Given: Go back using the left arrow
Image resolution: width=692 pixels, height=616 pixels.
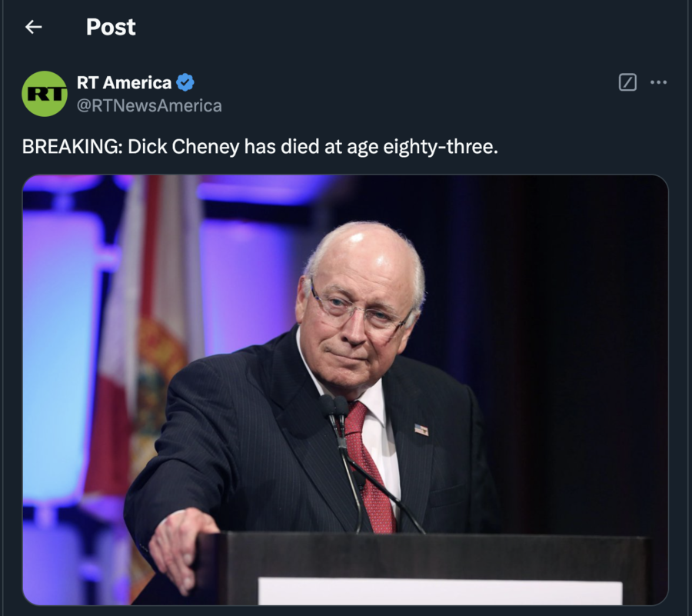Looking at the screenshot, I should click(x=34, y=27).
